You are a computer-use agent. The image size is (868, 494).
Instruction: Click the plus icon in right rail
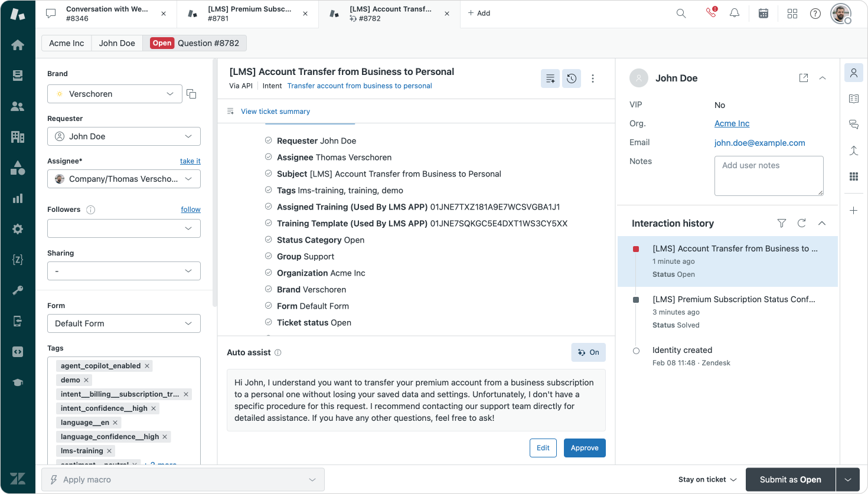point(854,210)
